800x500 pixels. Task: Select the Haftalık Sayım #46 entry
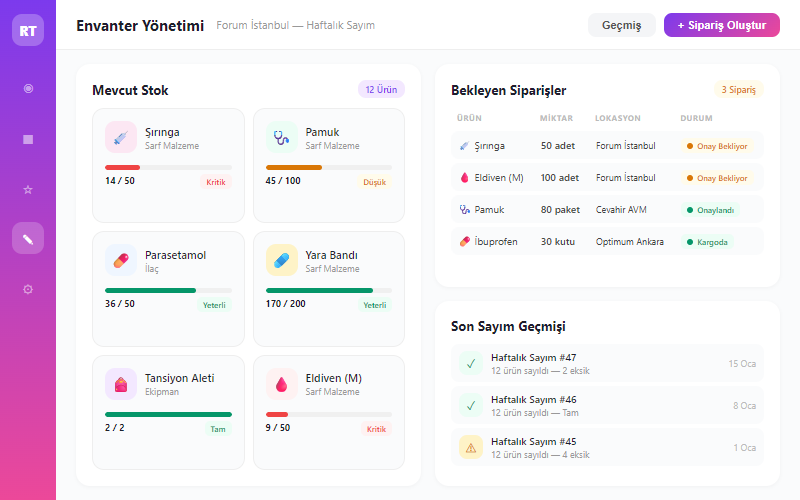tap(607, 406)
